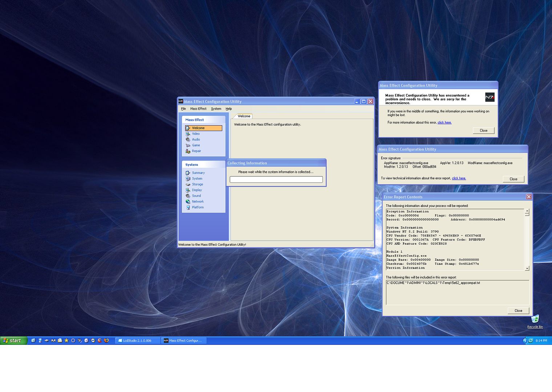Image resolution: width=552 pixels, height=392 pixels.
Task: Switch to Mass Effect Configur... taskbar button
Action: pos(184,340)
